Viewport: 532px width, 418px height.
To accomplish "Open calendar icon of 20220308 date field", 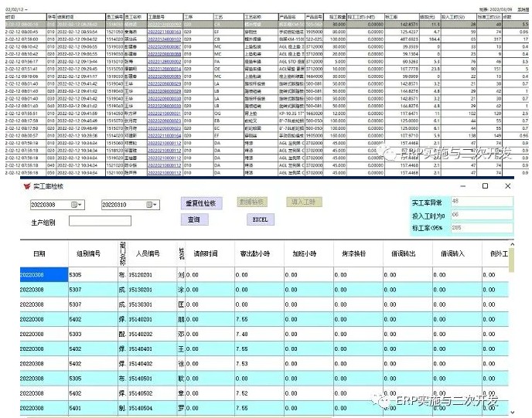I will coord(74,205).
